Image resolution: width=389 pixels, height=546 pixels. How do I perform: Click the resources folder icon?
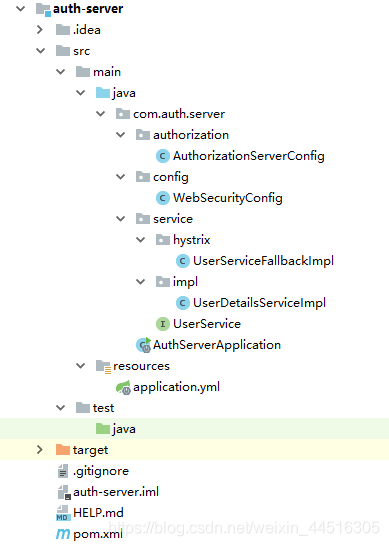(x=103, y=367)
